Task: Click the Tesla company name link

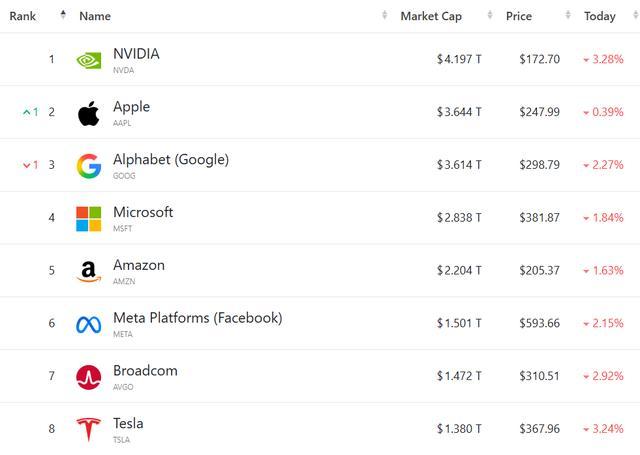Action: click(128, 424)
